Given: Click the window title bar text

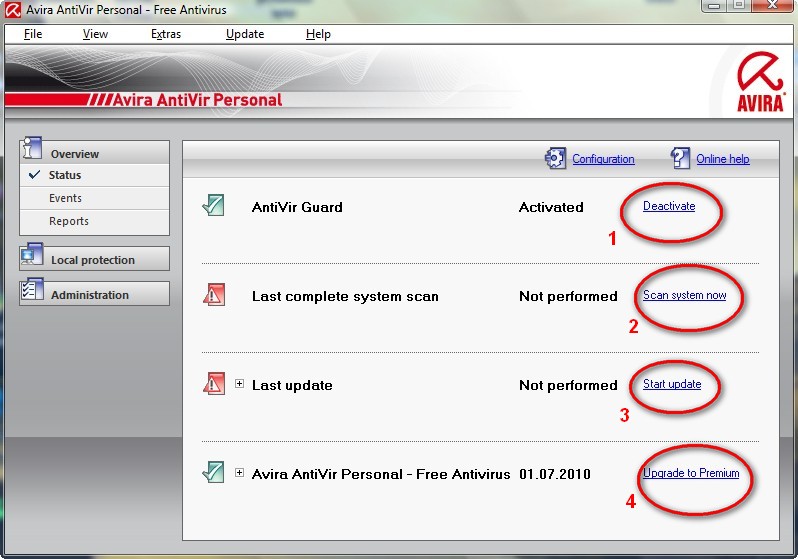Looking at the screenshot, I should click(126, 10).
